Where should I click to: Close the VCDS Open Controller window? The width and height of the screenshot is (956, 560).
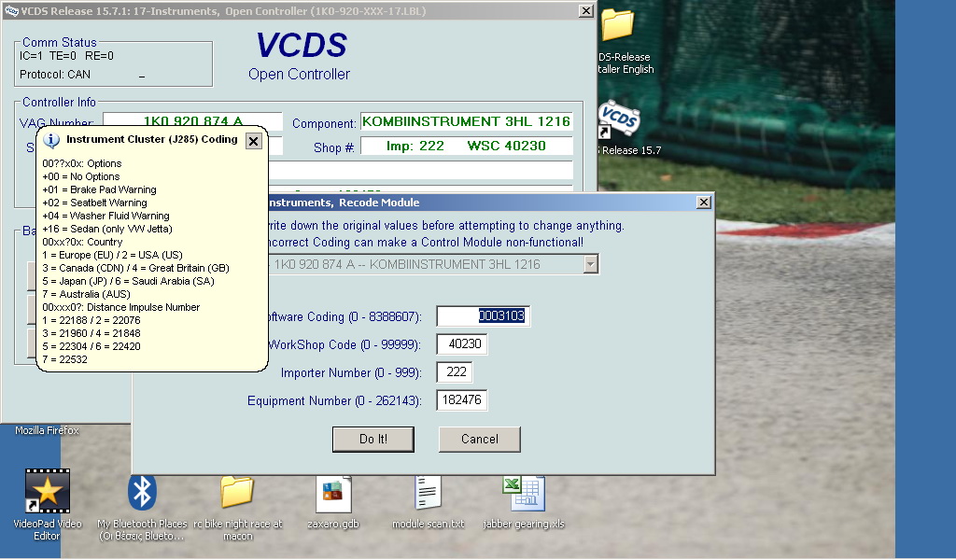[x=586, y=11]
